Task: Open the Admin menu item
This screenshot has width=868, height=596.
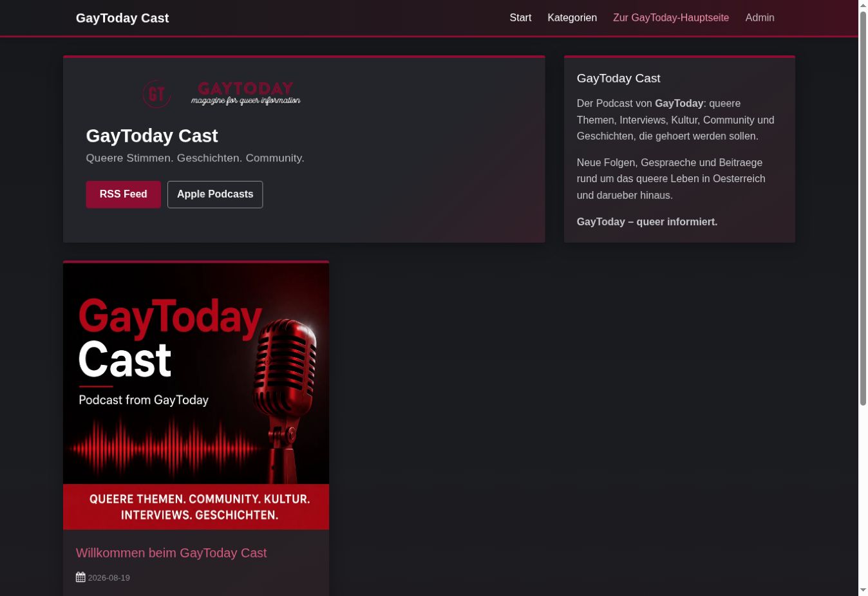Action: (760, 18)
